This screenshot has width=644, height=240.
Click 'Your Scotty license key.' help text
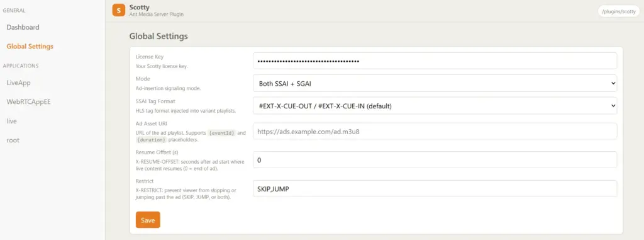pos(162,66)
